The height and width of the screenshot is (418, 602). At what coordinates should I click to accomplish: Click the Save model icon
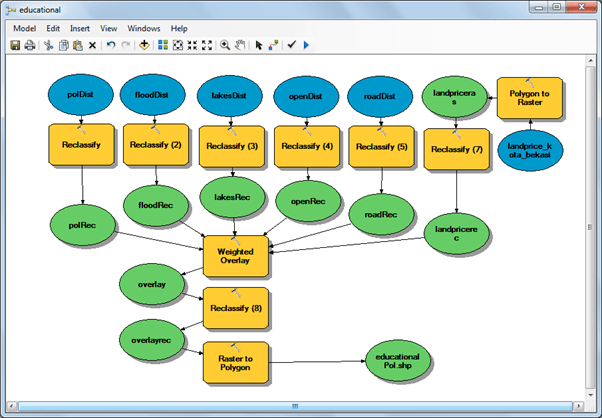click(15, 45)
